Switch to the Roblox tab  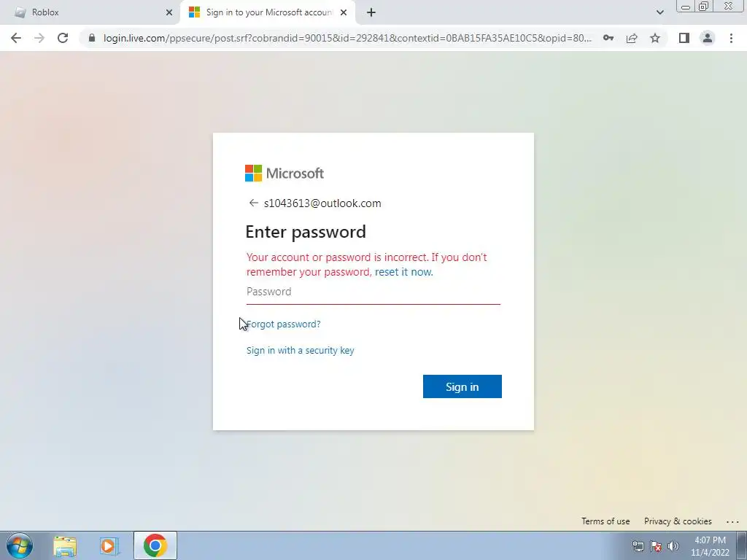[92, 12]
